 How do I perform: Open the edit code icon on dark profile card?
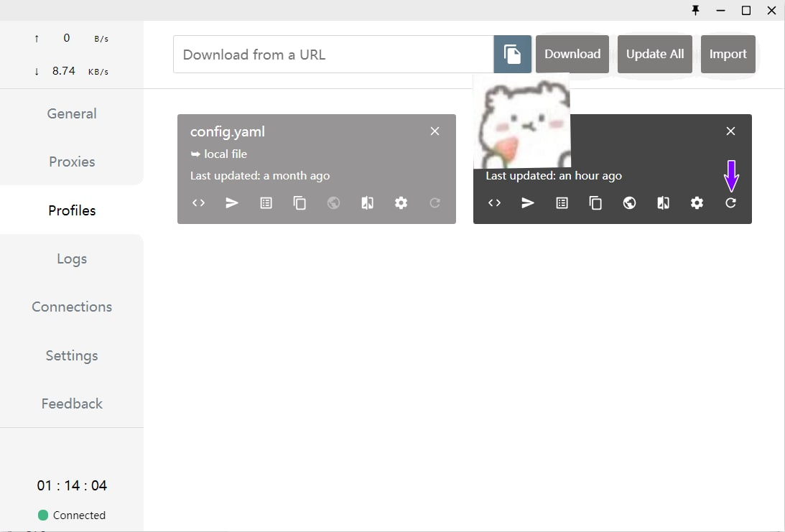(495, 203)
